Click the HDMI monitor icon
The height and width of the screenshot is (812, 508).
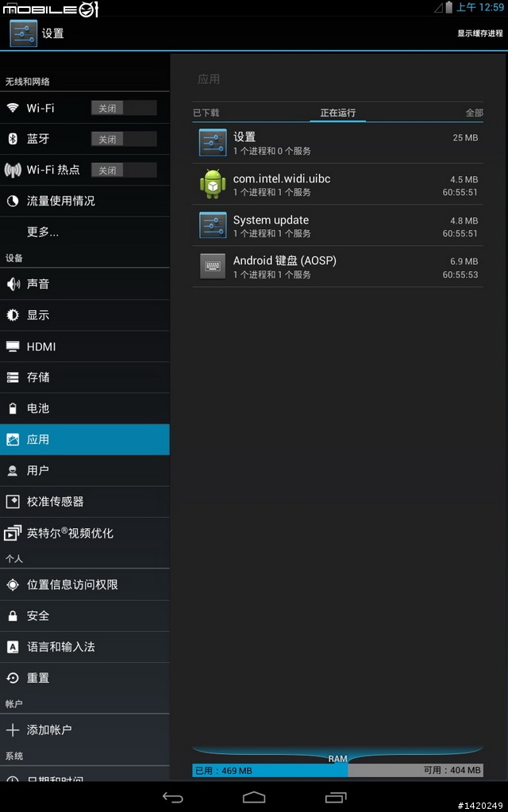(x=13, y=347)
